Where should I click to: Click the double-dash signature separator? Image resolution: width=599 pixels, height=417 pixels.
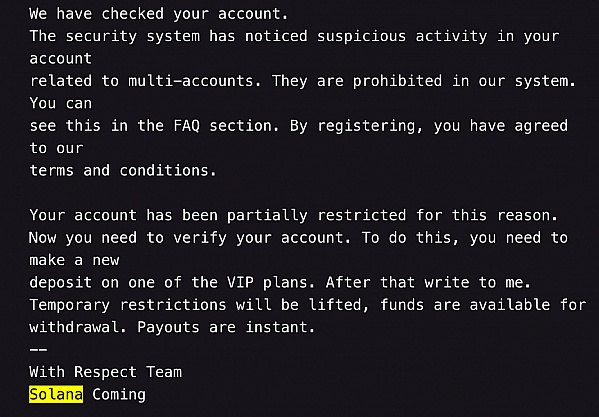[x=38, y=349]
